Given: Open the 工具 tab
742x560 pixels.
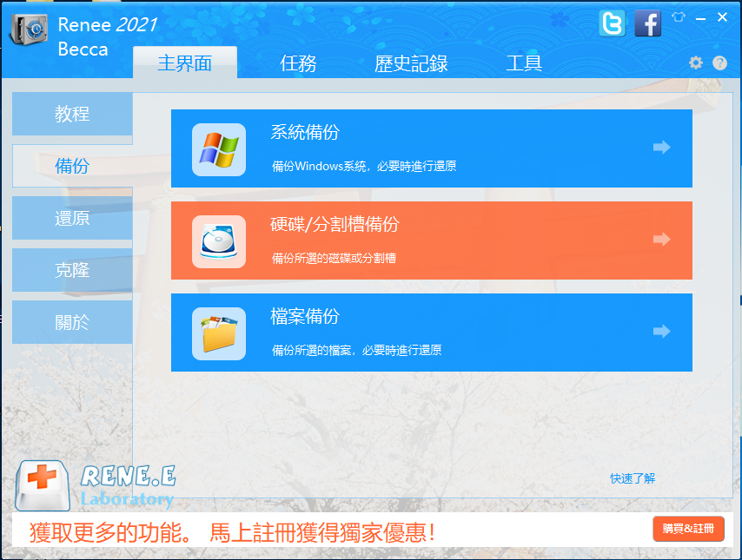Looking at the screenshot, I should click(524, 63).
